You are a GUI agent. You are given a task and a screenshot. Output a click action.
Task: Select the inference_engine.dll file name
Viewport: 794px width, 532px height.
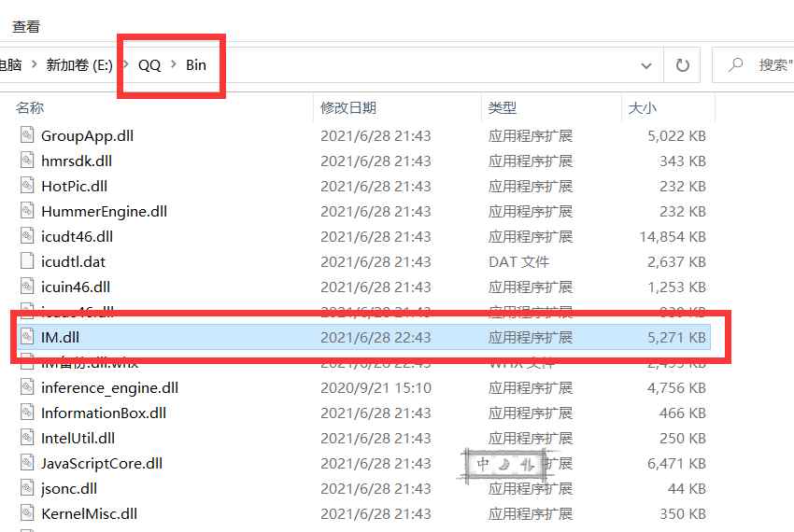(110, 387)
